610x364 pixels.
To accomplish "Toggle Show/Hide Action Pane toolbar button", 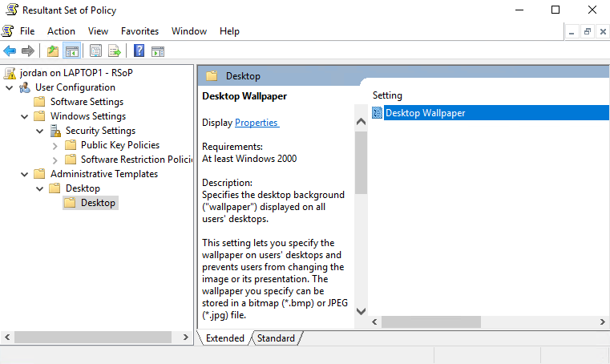I will point(158,51).
